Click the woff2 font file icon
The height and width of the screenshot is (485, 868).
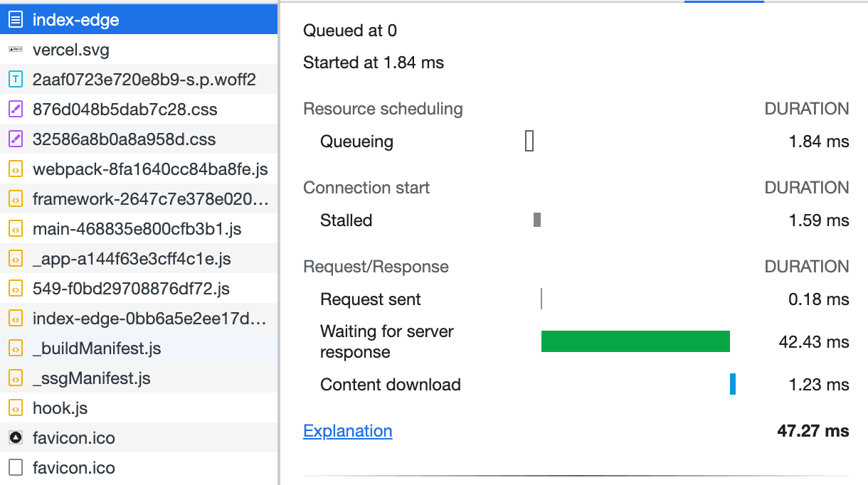coord(15,80)
